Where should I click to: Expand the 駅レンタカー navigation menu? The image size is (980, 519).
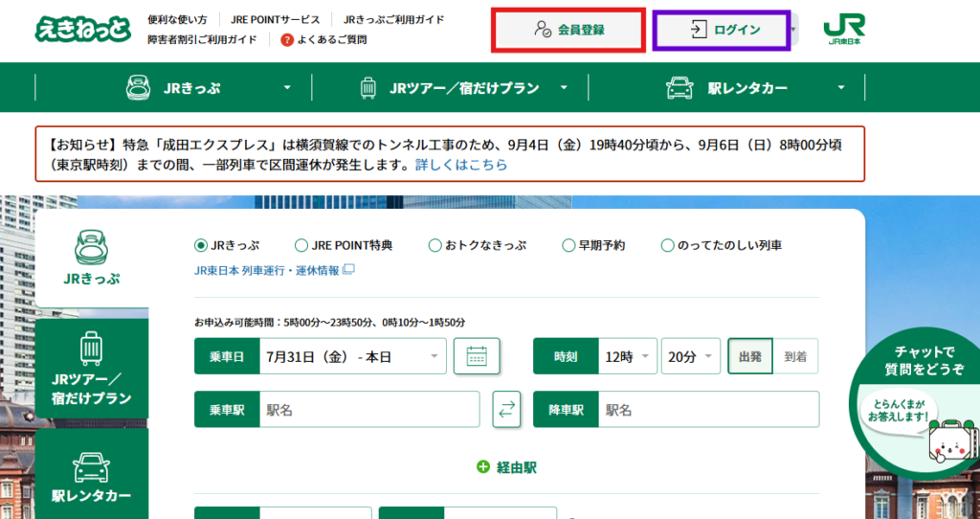tap(841, 87)
